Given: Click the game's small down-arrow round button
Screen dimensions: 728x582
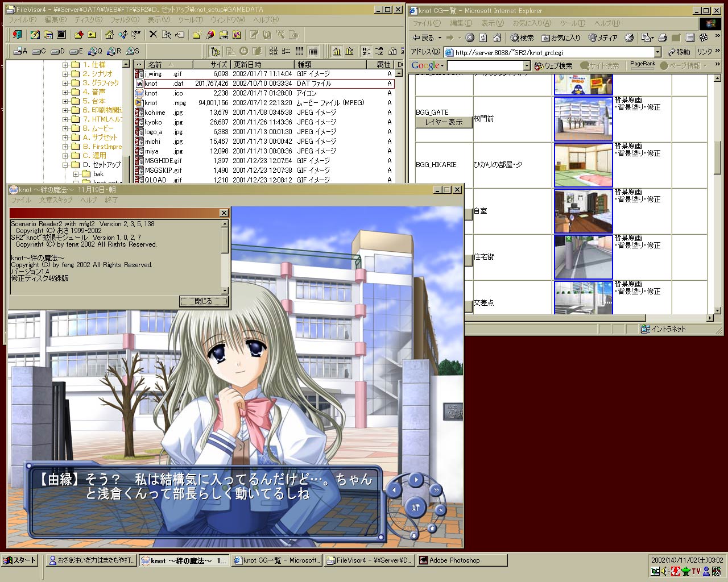Looking at the screenshot, I should [413, 535].
